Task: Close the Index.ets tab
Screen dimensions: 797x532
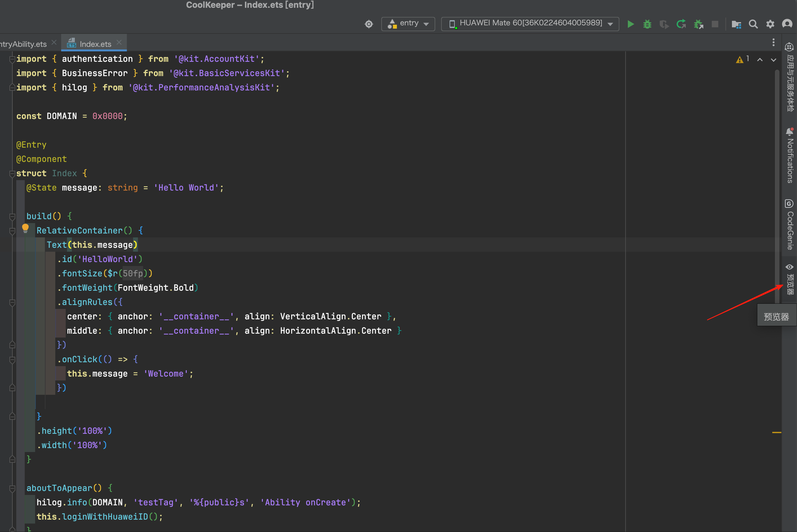Action: click(119, 42)
